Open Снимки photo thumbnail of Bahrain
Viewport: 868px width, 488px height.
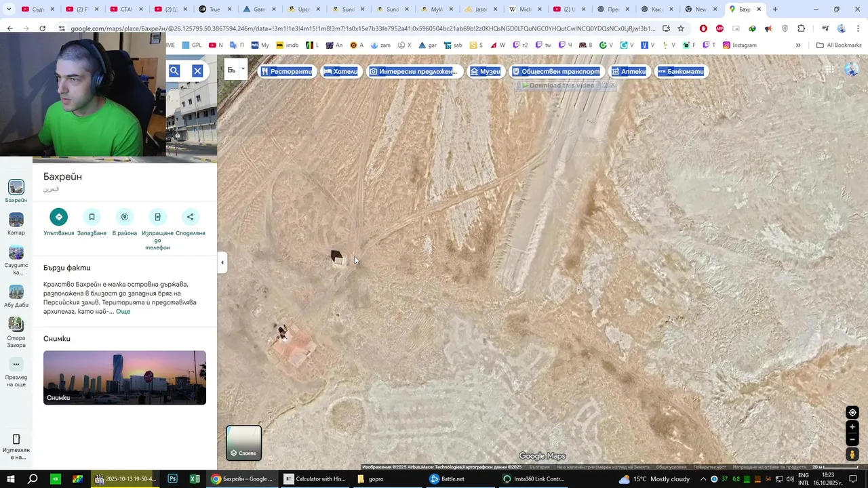click(125, 378)
